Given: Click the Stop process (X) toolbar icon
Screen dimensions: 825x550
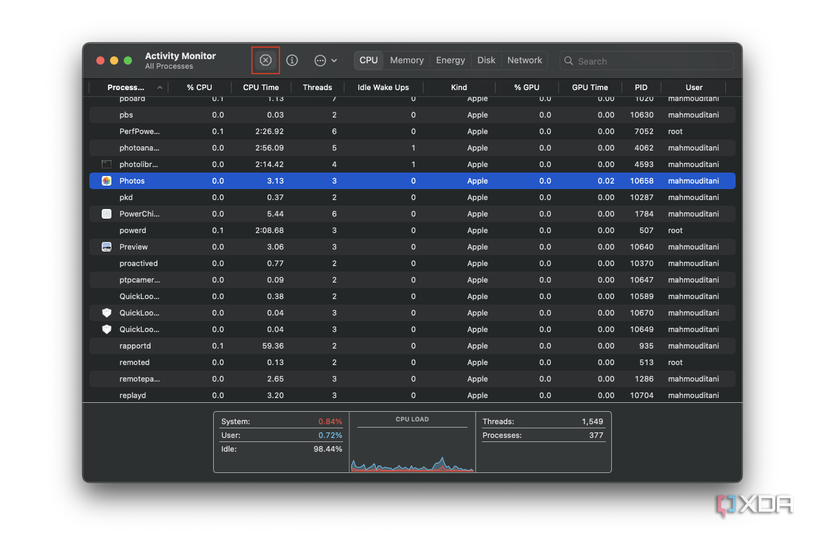Looking at the screenshot, I should pos(265,60).
